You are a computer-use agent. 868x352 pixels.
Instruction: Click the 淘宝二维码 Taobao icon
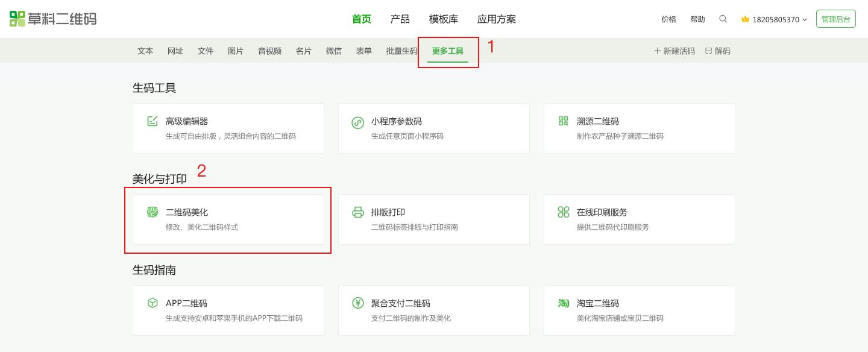tap(564, 303)
